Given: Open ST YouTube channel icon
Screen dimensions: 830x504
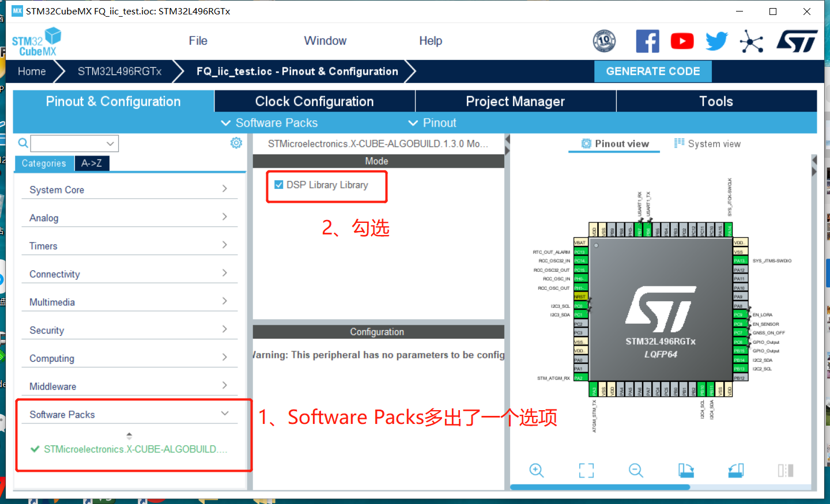Looking at the screenshot, I should pyautogui.click(x=682, y=41).
